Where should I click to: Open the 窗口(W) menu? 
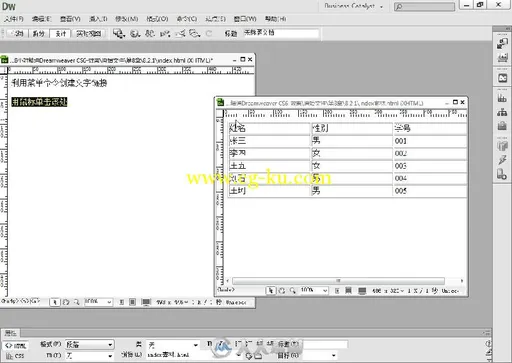point(245,19)
